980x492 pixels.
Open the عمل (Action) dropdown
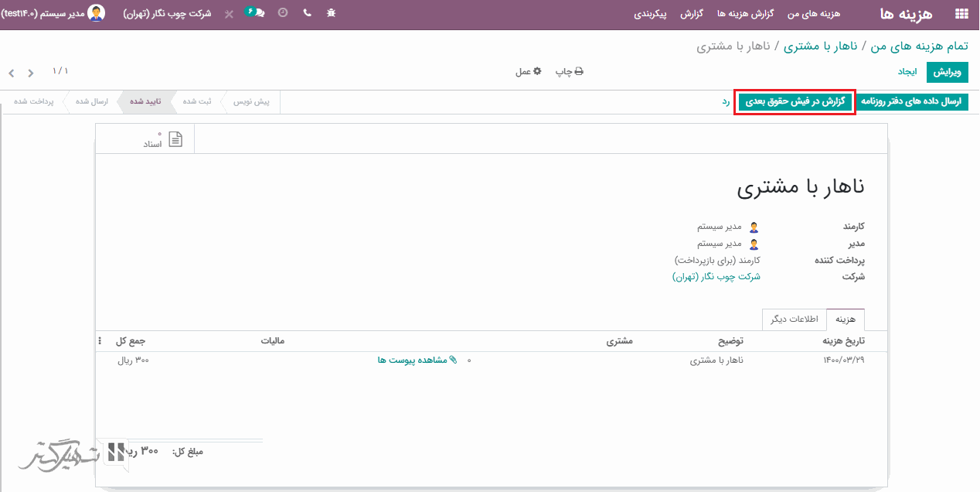coord(529,71)
